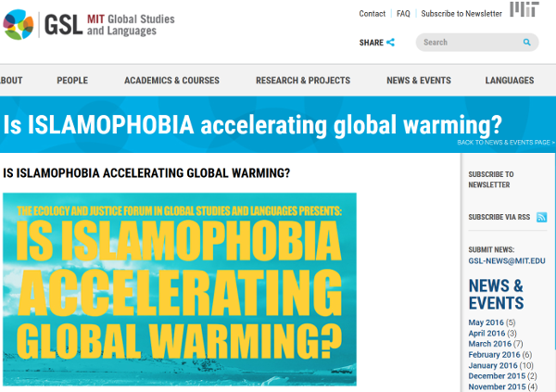
Task: Open the FAQ link
Action: click(403, 14)
